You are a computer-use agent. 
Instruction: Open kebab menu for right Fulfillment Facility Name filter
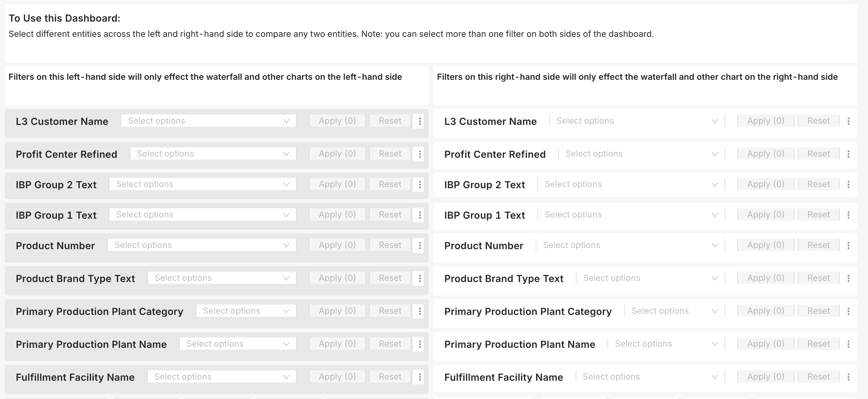coord(849,377)
